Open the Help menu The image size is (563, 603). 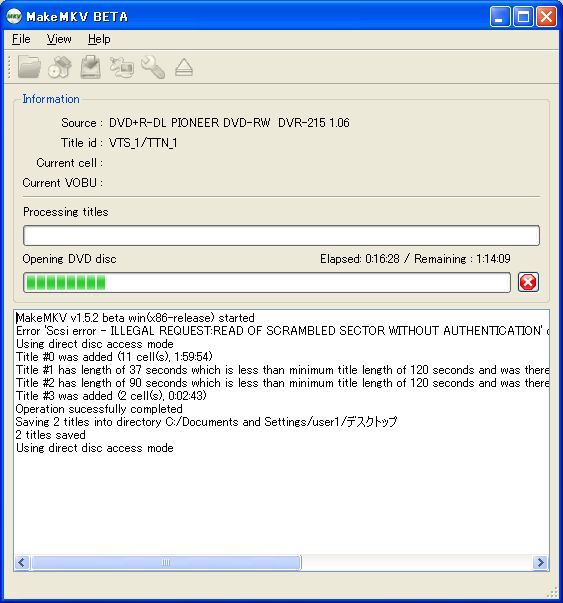99,39
